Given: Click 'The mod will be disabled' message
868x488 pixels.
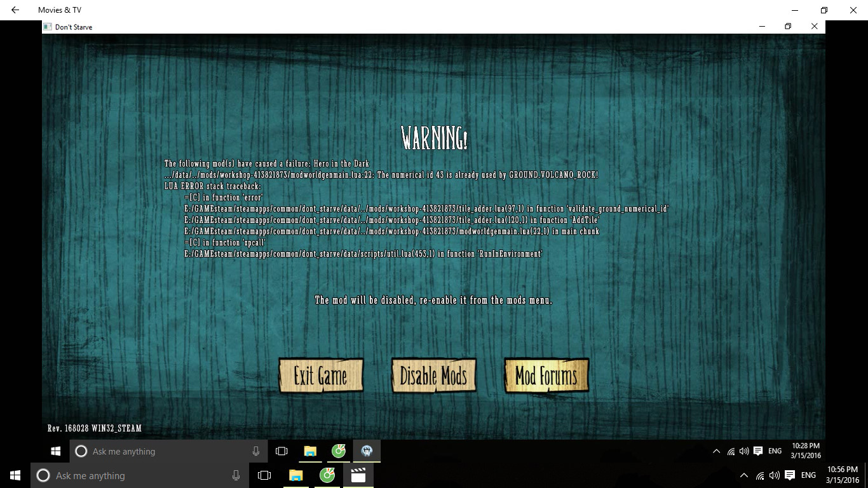Looking at the screenshot, I should pos(433,300).
